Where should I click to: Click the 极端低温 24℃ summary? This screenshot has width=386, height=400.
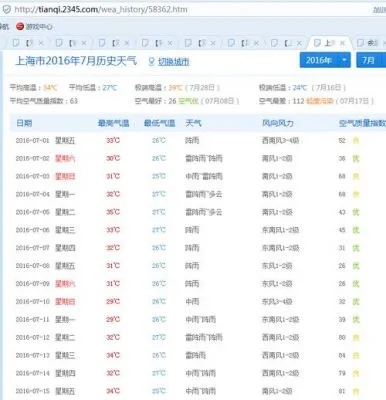[x=302, y=88]
